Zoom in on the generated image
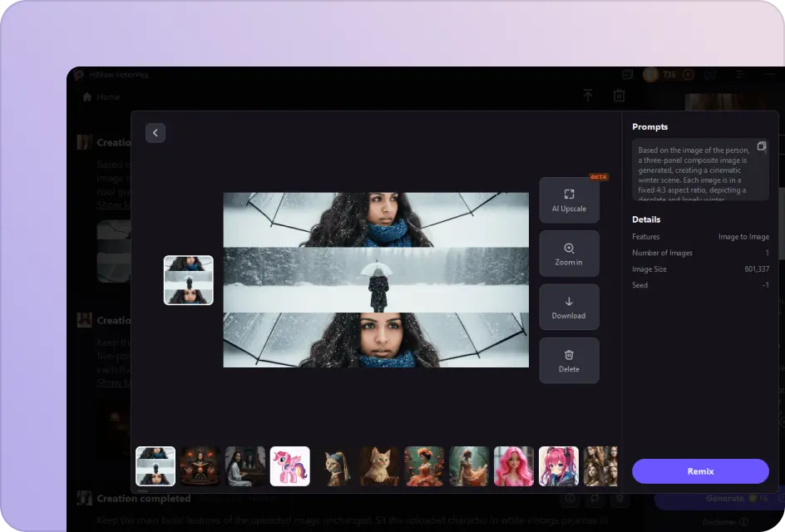 click(x=569, y=254)
